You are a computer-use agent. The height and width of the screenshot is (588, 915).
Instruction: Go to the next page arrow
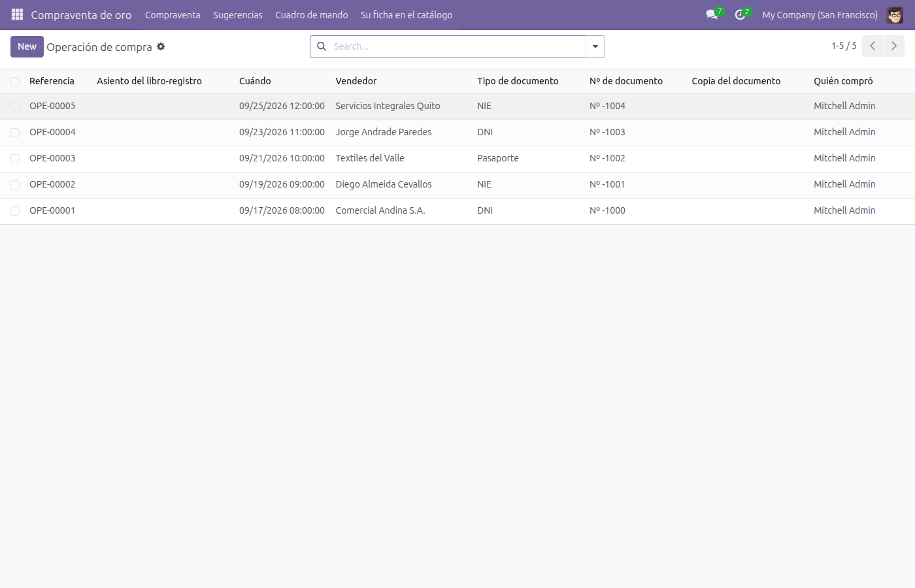coord(894,46)
